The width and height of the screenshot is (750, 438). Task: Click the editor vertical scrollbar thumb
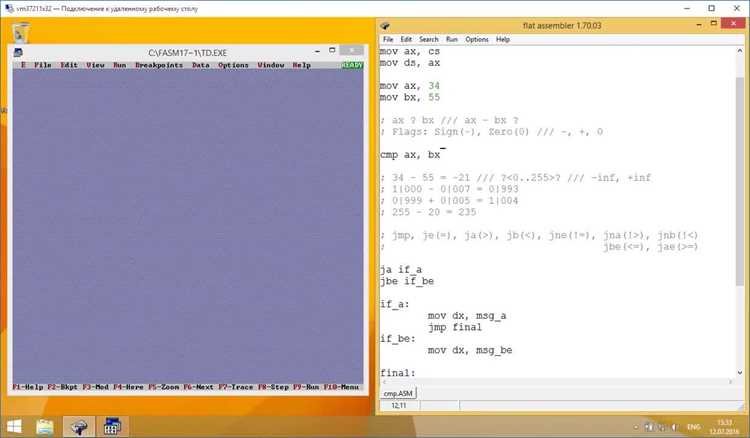[x=740, y=182]
